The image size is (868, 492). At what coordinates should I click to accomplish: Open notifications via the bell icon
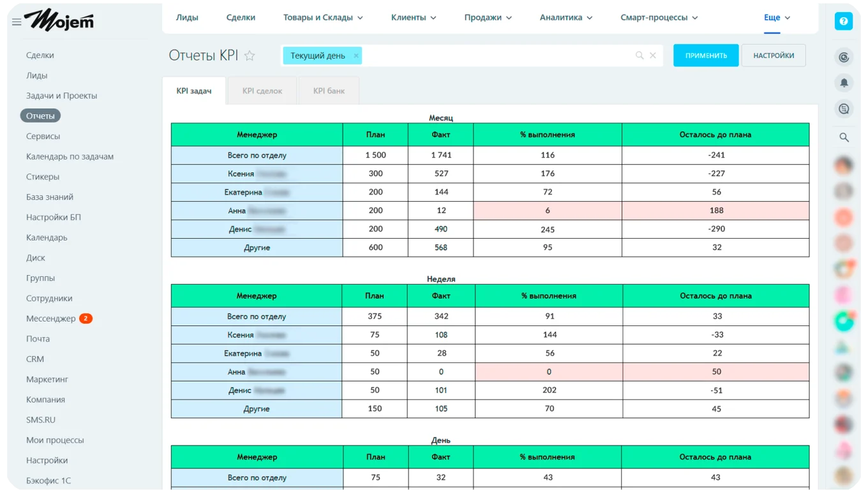(x=844, y=83)
